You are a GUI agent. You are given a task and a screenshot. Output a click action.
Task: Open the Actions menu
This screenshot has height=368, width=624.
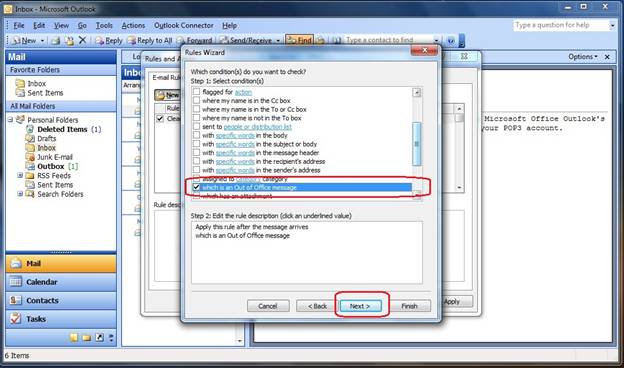pos(133,25)
